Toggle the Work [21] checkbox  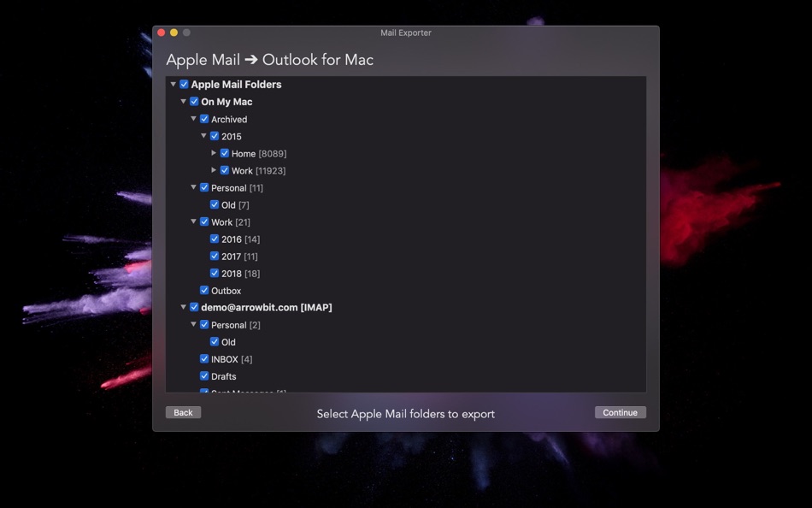(204, 222)
